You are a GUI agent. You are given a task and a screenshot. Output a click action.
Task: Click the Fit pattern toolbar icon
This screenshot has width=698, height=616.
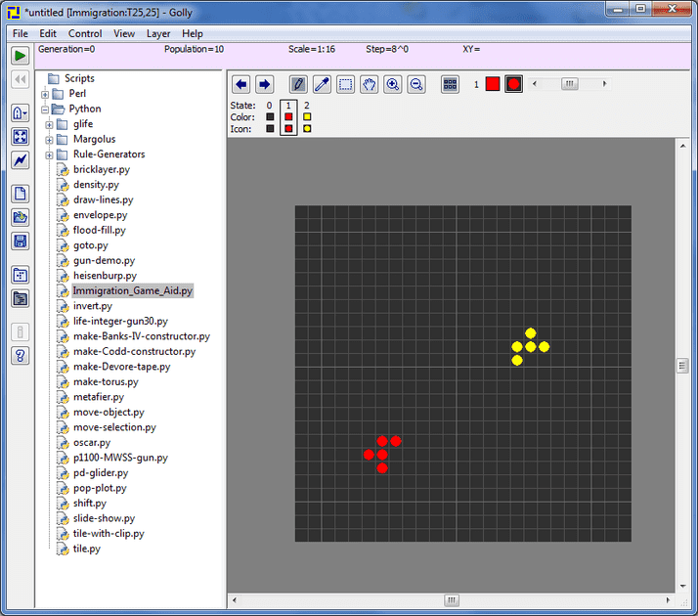click(20, 136)
